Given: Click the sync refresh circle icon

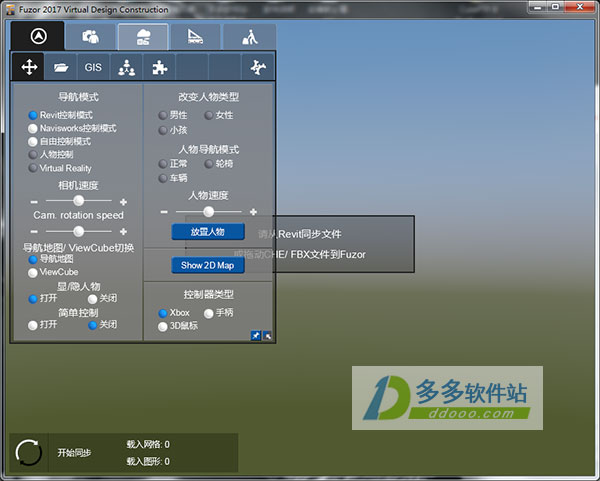Looking at the screenshot, I should pyautogui.click(x=28, y=453).
